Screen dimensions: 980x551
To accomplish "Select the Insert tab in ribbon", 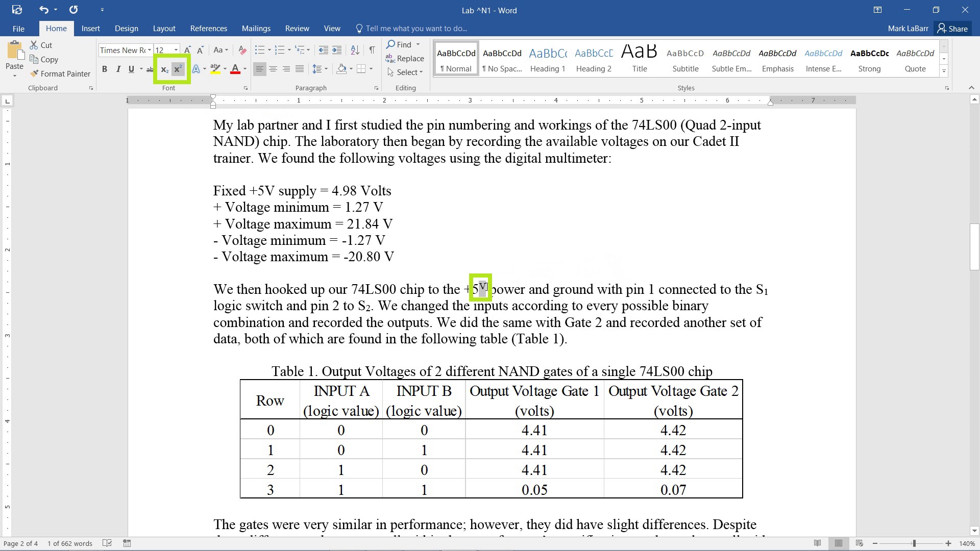I will click(91, 28).
